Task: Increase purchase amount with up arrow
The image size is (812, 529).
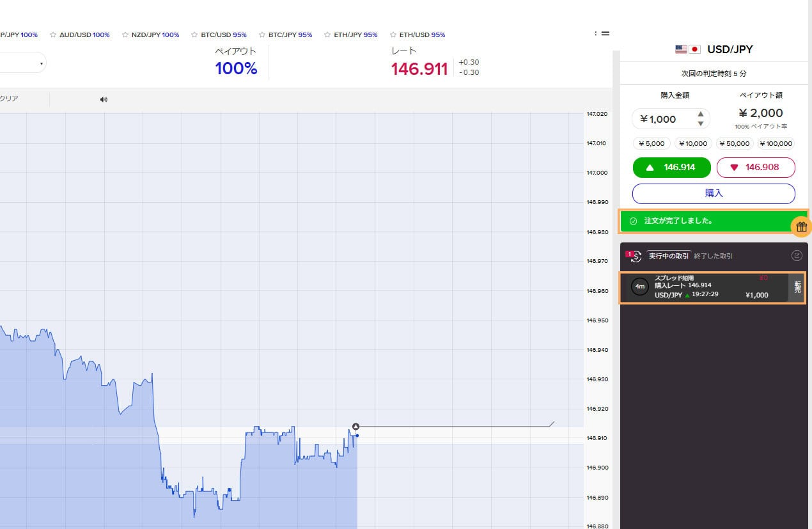Action: point(701,114)
